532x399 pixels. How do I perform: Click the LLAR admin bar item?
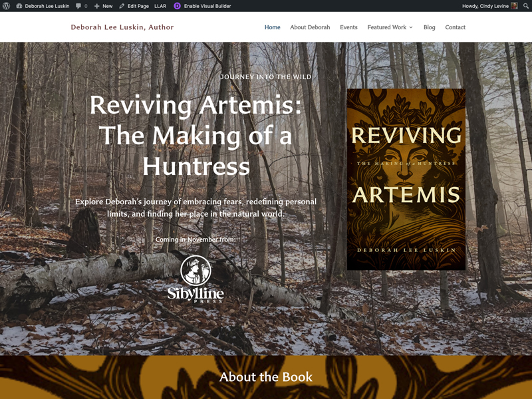(160, 6)
